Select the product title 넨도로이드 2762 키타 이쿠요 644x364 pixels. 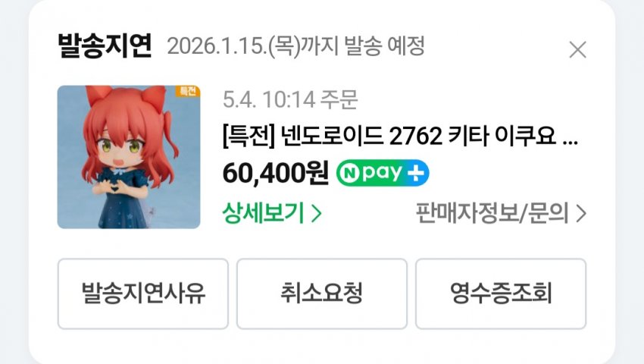418,136
